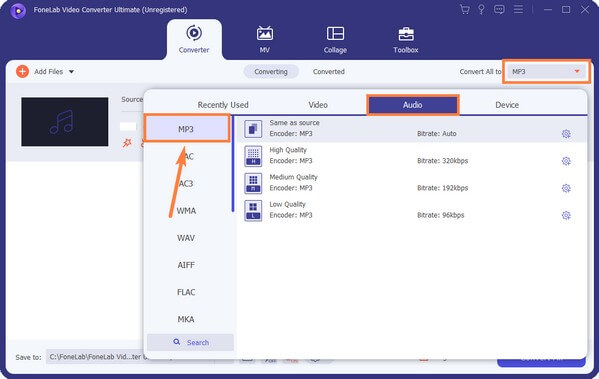This screenshot has height=379, width=599.
Task: Choose the High Quality preset
Action: click(411, 156)
